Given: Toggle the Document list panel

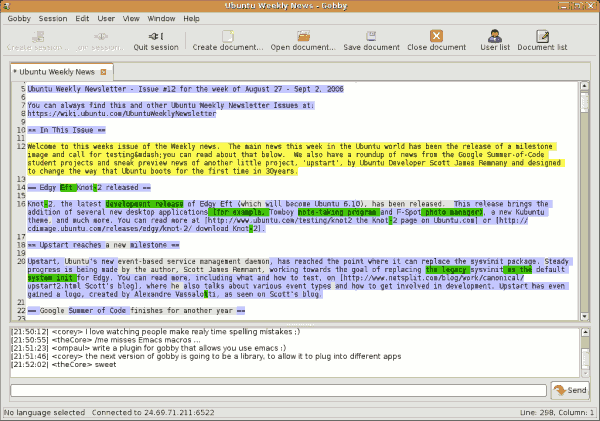Looking at the screenshot, I should pos(542,40).
